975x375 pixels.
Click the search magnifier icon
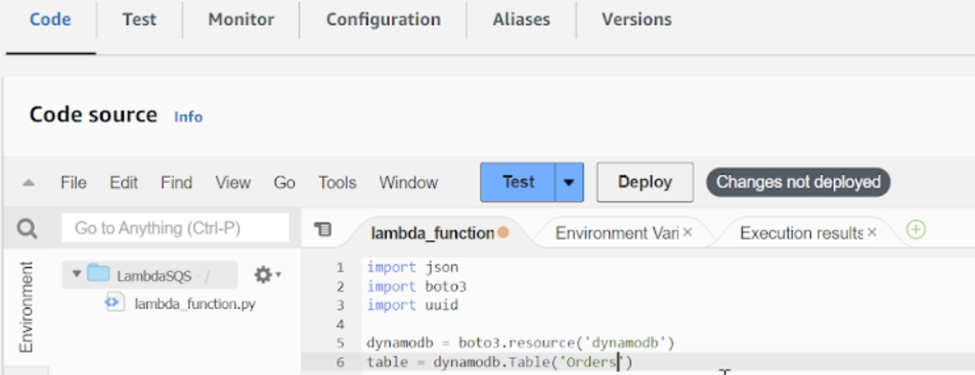click(x=27, y=229)
